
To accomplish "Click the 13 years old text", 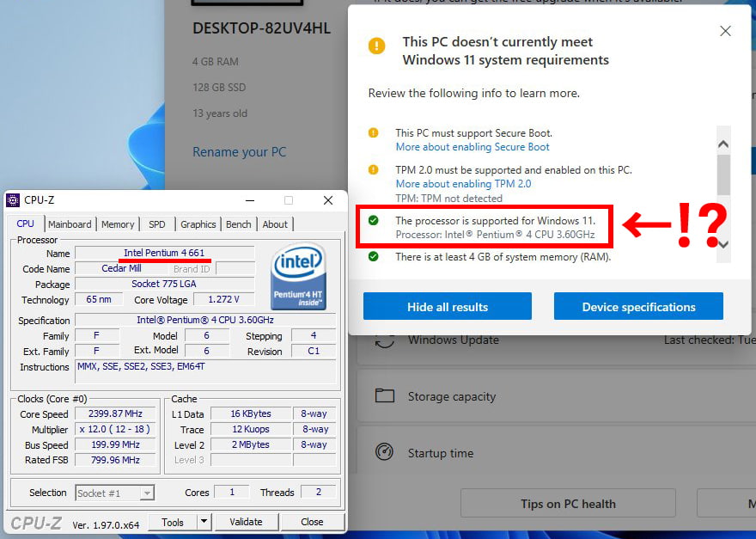I will (x=220, y=113).
